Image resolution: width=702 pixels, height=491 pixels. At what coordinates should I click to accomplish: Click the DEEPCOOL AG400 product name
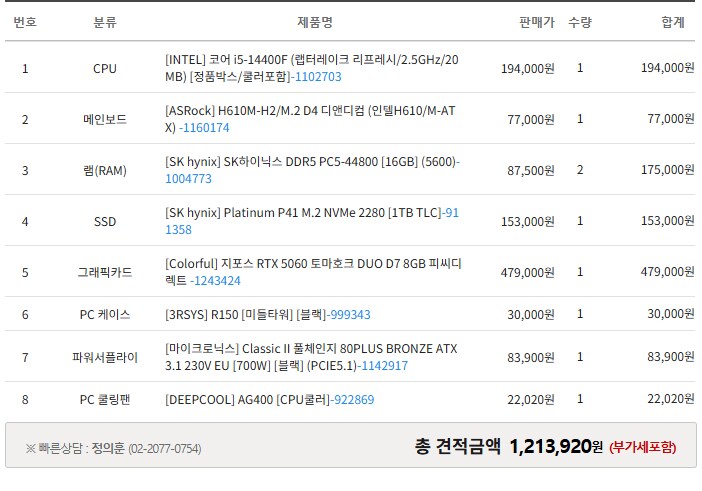click(x=248, y=400)
